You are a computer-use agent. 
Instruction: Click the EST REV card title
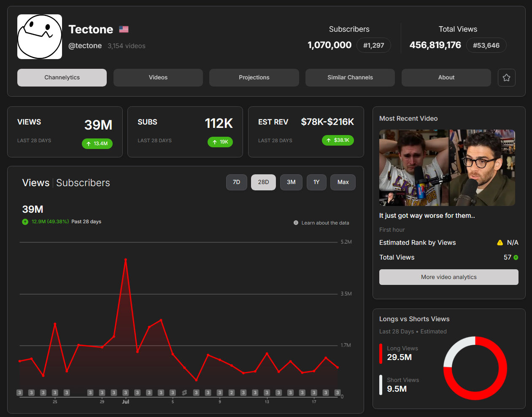(273, 122)
